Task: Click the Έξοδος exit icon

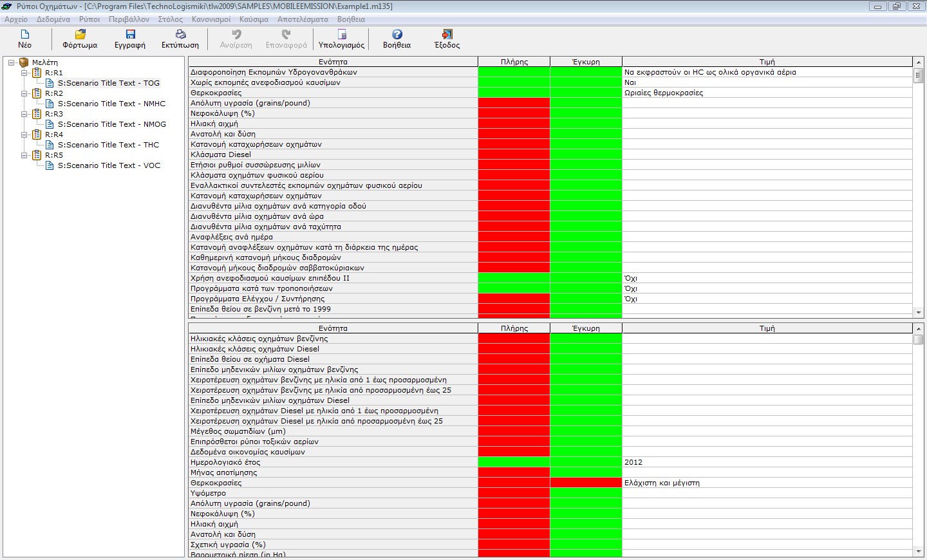Action: point(447,34)
